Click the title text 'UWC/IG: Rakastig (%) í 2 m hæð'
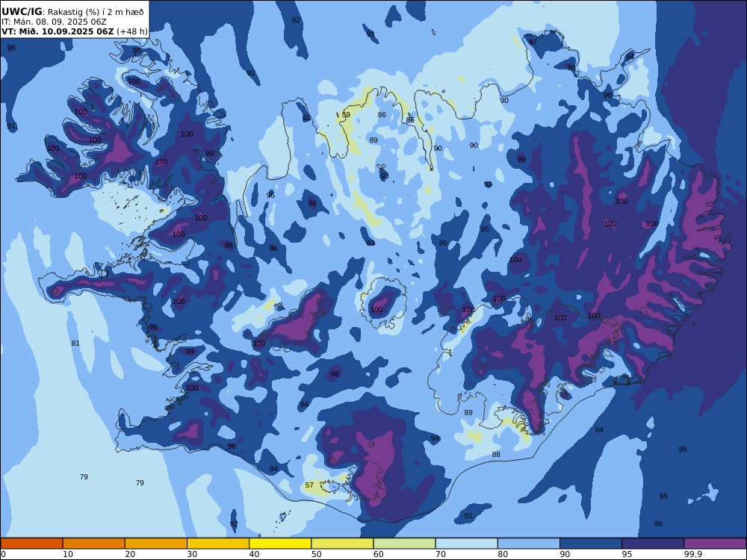 72,12
